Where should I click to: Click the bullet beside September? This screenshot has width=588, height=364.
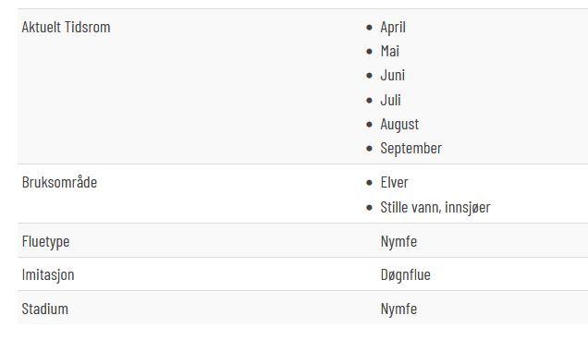click(x=370, y=149)
